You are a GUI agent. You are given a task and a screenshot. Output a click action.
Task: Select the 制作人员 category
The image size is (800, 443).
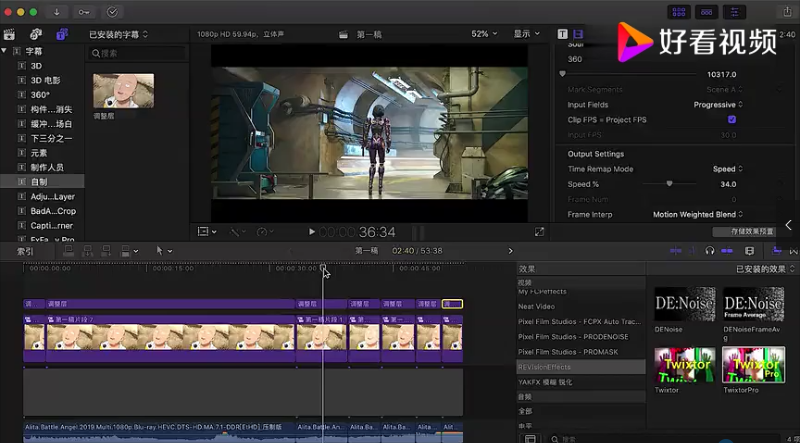click(x=47, y=167)
